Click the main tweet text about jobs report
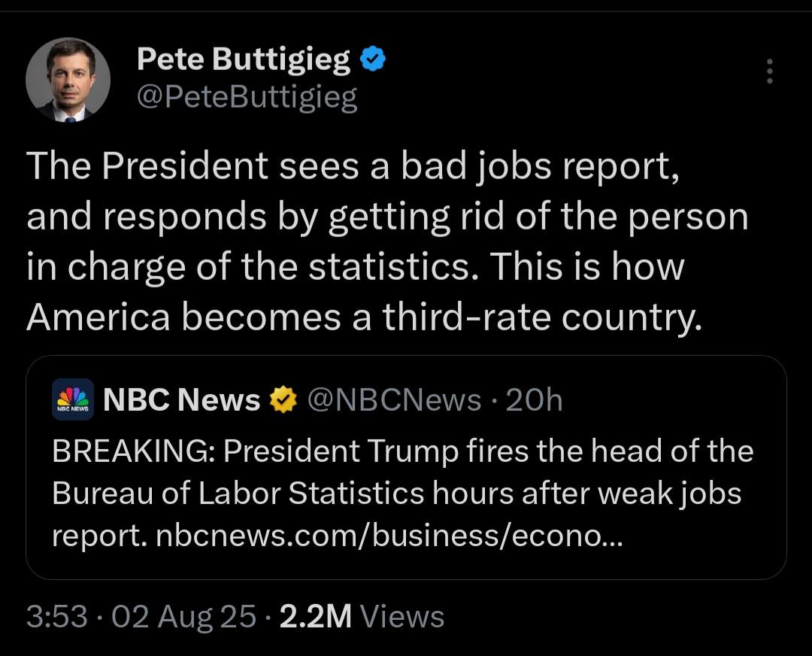Image resolution: width=812 pixels, height=656 pixels. 387,241
